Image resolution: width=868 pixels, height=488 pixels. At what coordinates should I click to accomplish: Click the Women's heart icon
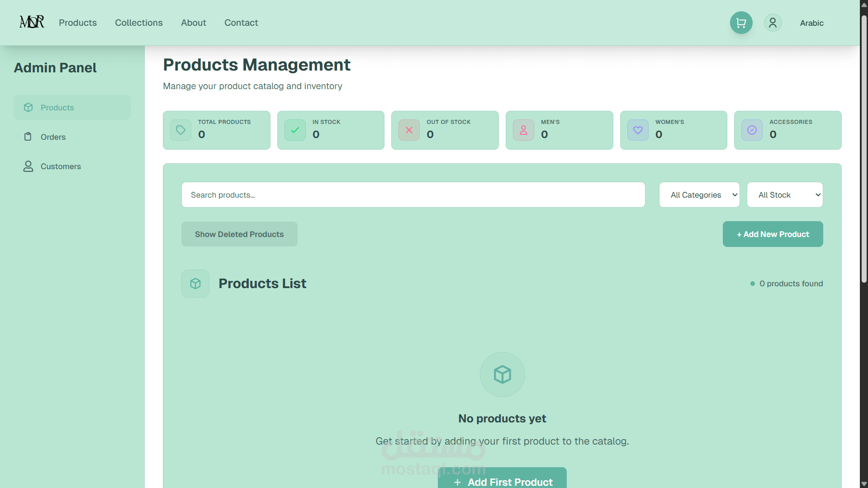638,130
